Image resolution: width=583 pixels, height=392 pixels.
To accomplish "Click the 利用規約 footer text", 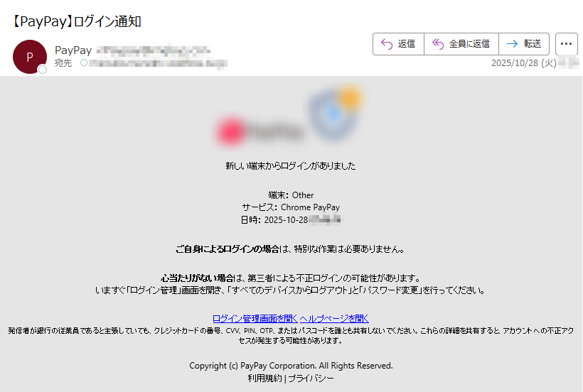I will (264, 379).
